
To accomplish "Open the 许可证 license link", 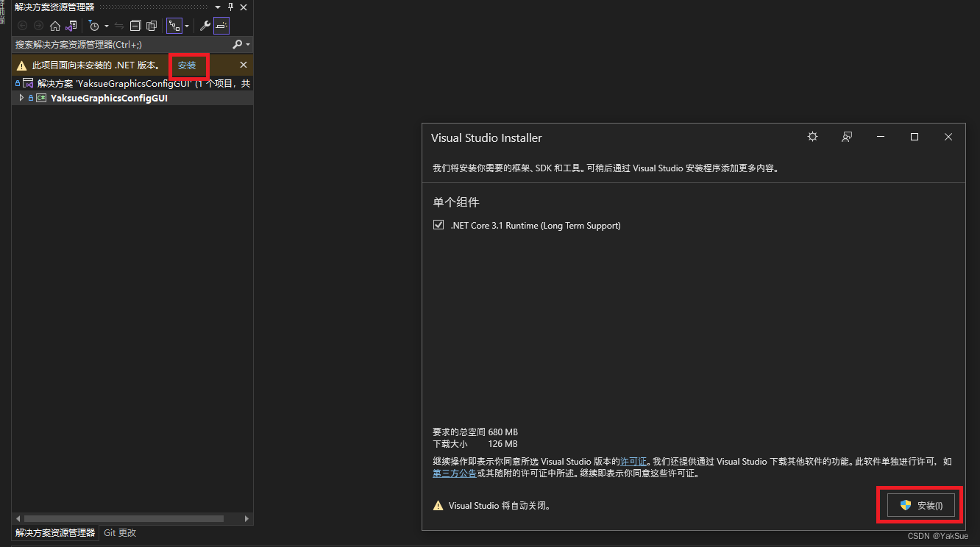I will tap(633, 462).
